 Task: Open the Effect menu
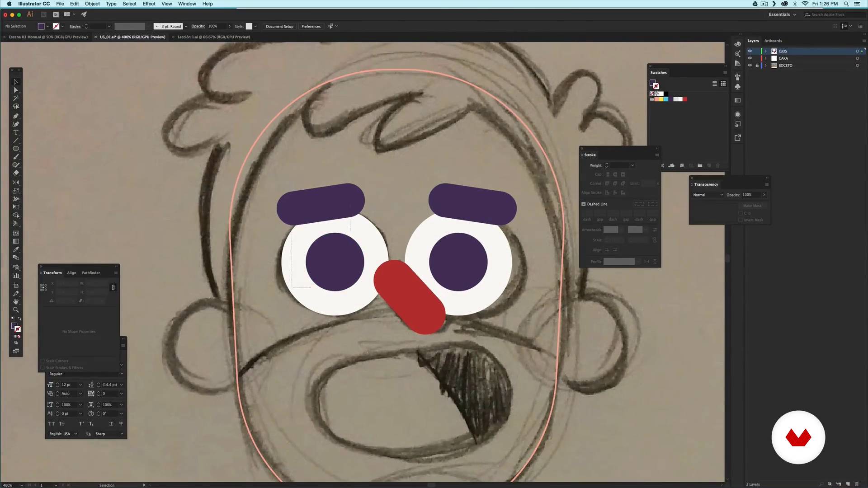[149, 4]
